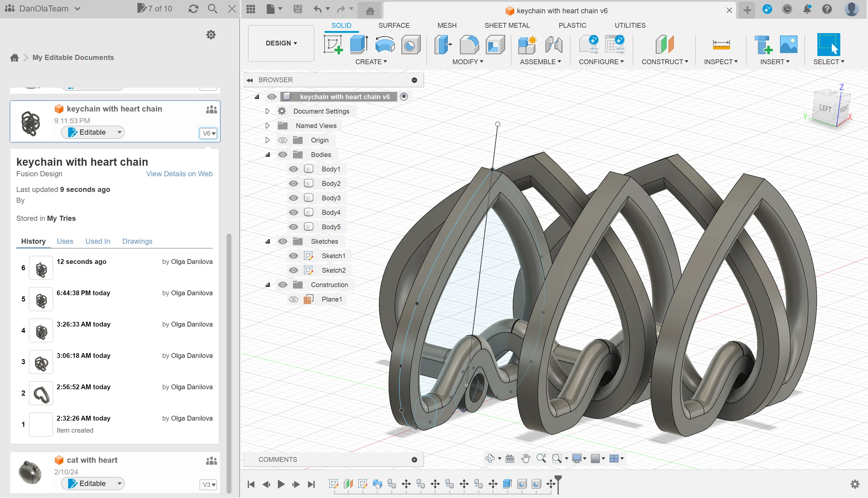Click the Select window tool icon
The width and height of the screenshot is (868, 498).
[x=828, y=45]
